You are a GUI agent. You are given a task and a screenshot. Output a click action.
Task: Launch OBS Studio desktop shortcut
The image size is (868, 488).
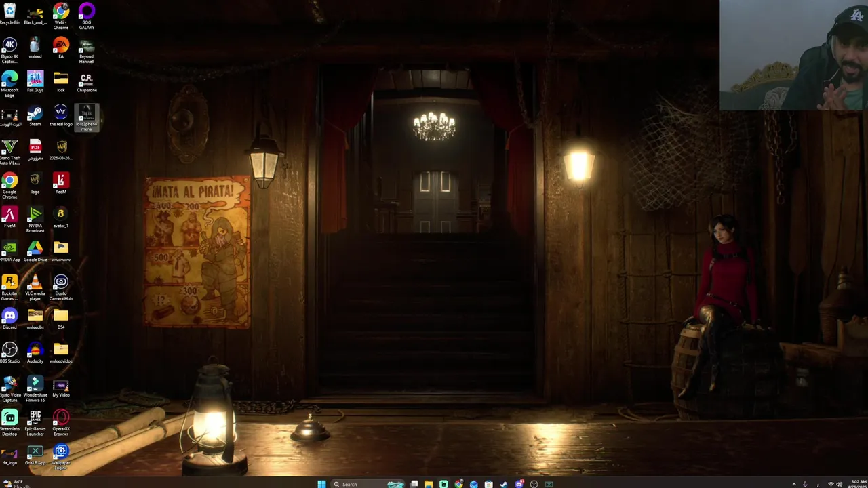coord(9,353)
